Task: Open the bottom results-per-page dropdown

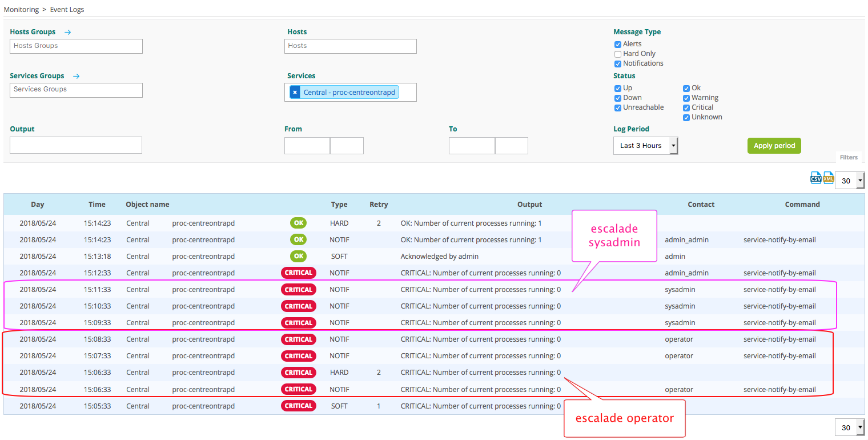Action: point(850,427)
